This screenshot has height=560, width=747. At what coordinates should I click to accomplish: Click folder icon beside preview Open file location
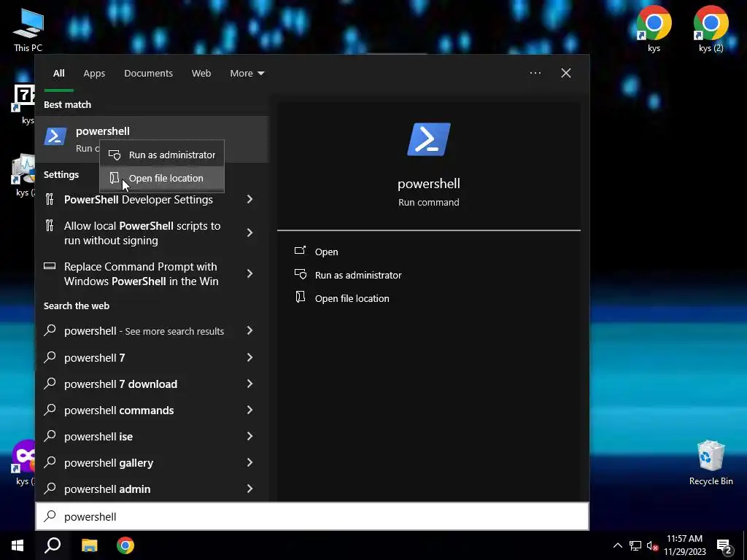point(300,297)
